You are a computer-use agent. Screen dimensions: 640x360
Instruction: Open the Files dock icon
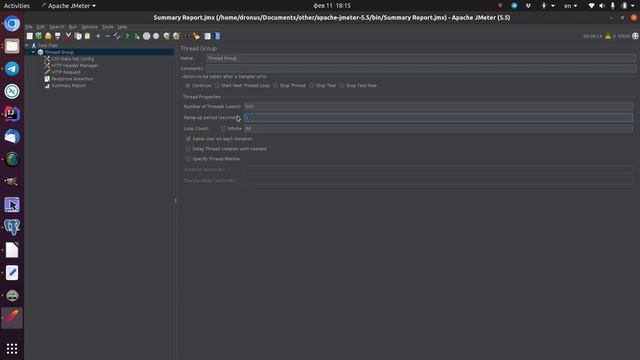click(12, 46)
